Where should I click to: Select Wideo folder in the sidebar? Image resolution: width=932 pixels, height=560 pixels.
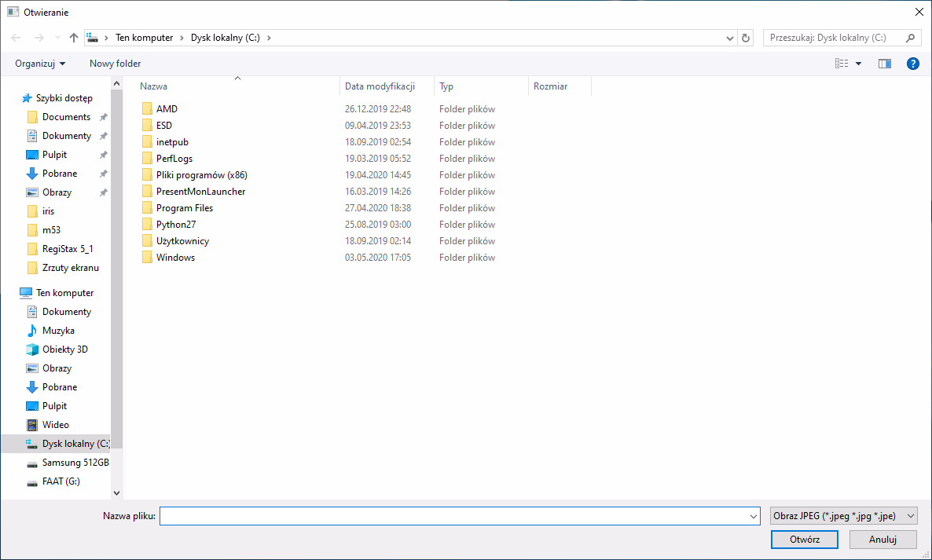tap(55, 425)
